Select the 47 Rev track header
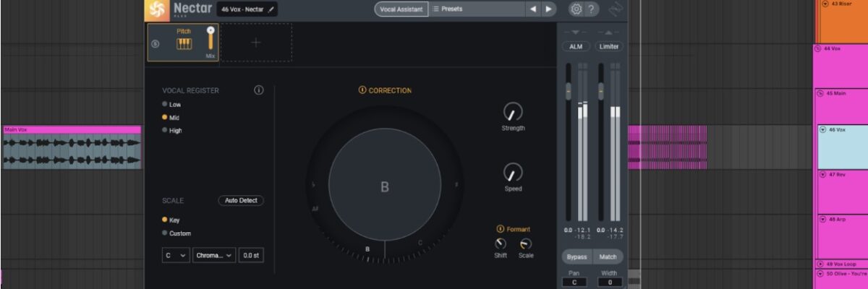Image resolution: width=868 pixels, height=289 pixels. [x=843, y=191]
